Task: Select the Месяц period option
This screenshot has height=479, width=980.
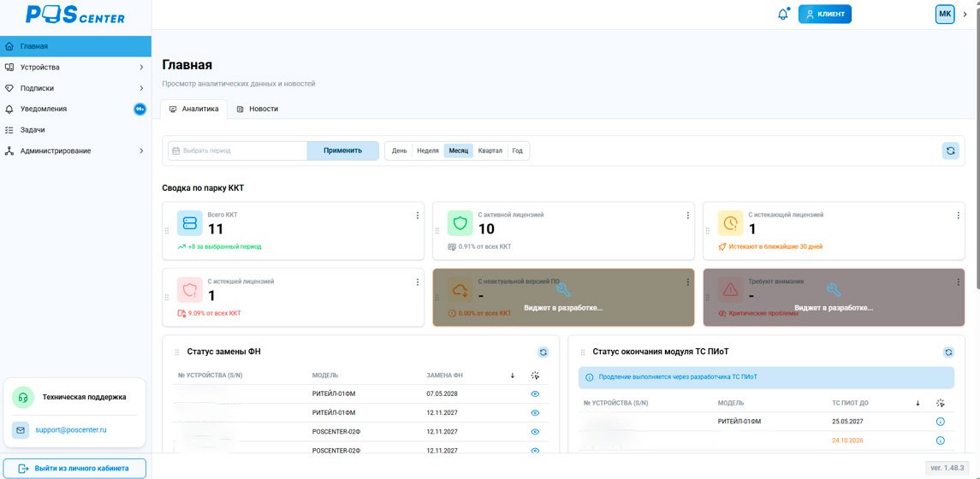Action: point(458,151)
